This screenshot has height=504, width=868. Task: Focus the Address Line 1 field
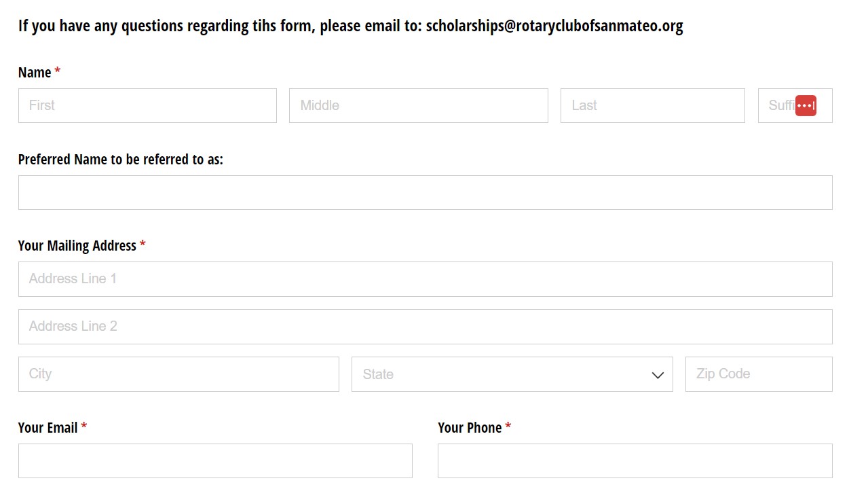pyautogui.click(x=425, y=279)
